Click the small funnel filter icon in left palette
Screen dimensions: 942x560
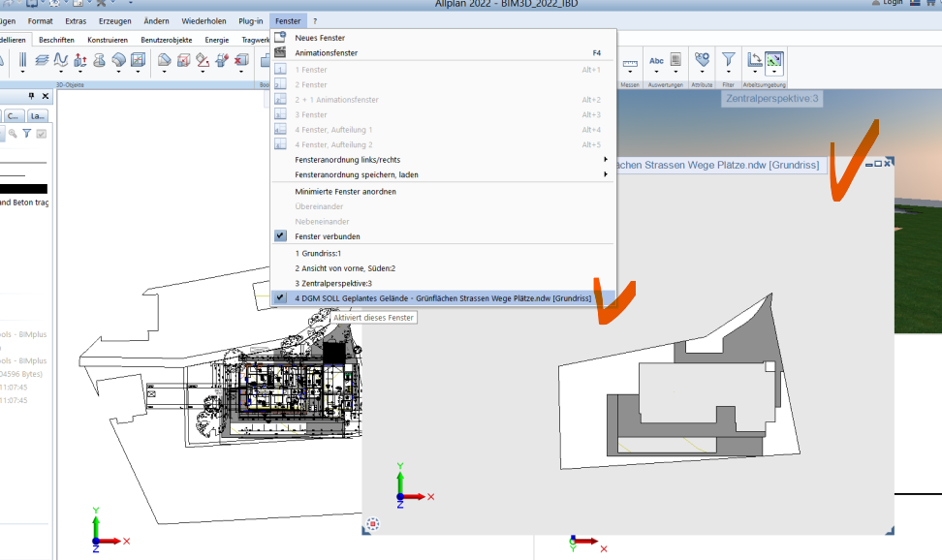[27, 134]
